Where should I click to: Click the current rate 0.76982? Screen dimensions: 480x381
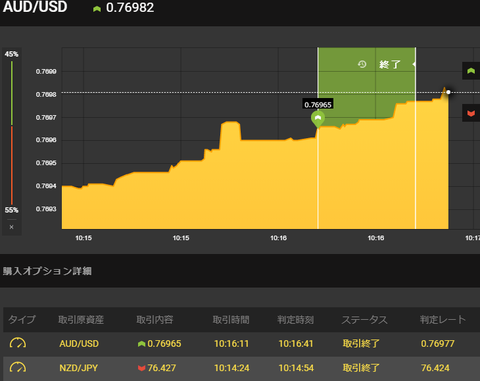130,8
